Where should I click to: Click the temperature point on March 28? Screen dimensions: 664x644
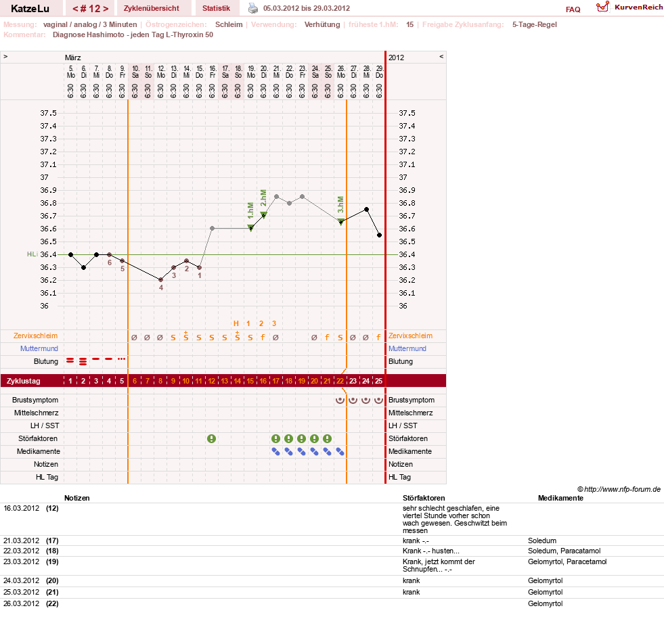coord(366,210)
